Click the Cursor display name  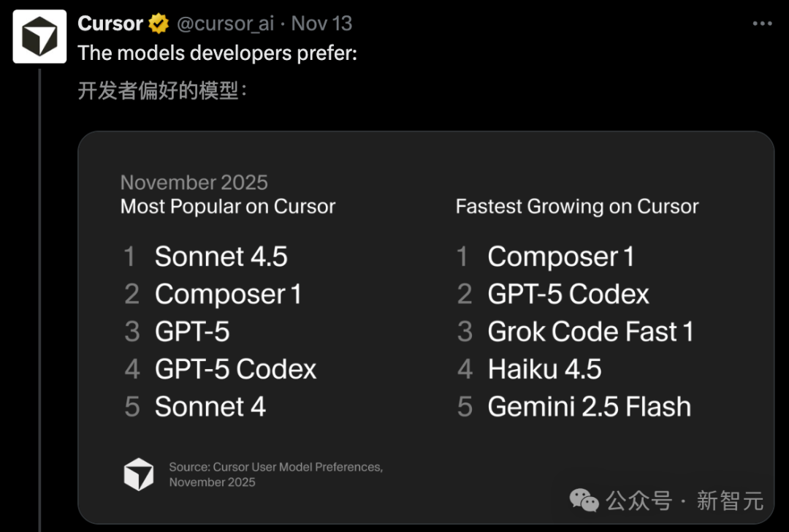click(x=109, y=23)
